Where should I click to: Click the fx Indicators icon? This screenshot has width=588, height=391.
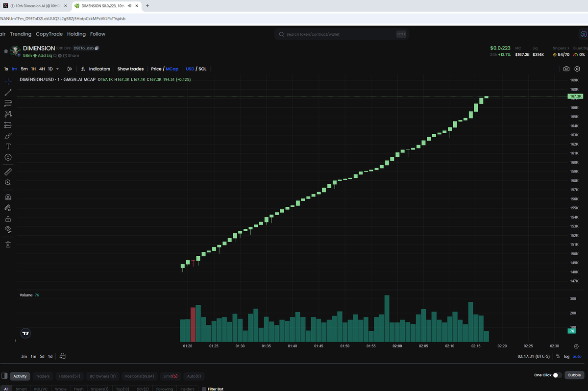point(83,69)
